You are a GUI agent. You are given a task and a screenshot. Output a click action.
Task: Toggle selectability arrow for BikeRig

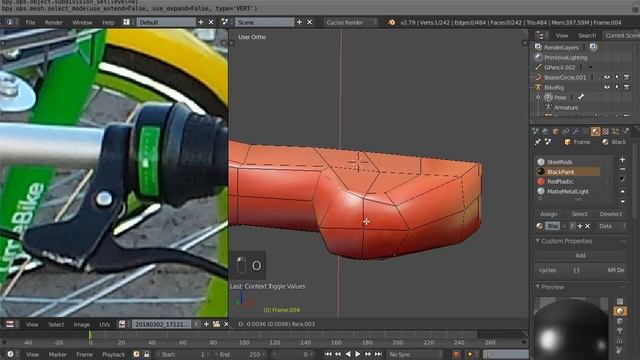tap(617, 87)
